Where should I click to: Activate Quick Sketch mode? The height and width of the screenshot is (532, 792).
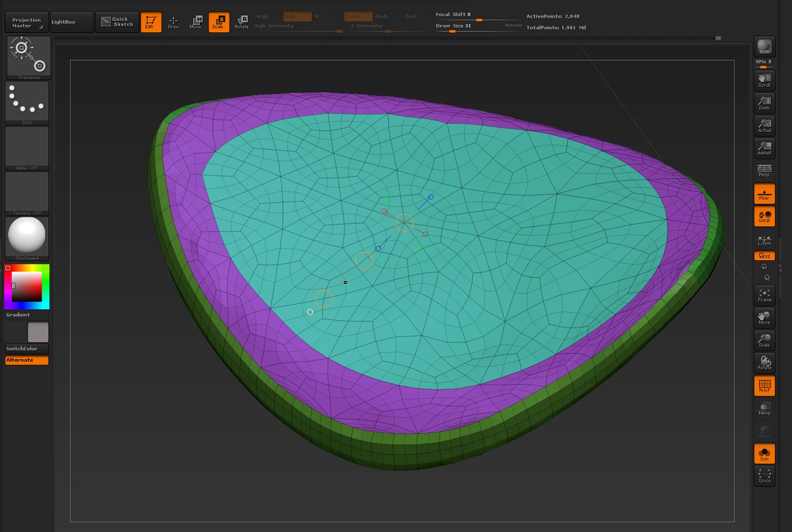(116, 22)
